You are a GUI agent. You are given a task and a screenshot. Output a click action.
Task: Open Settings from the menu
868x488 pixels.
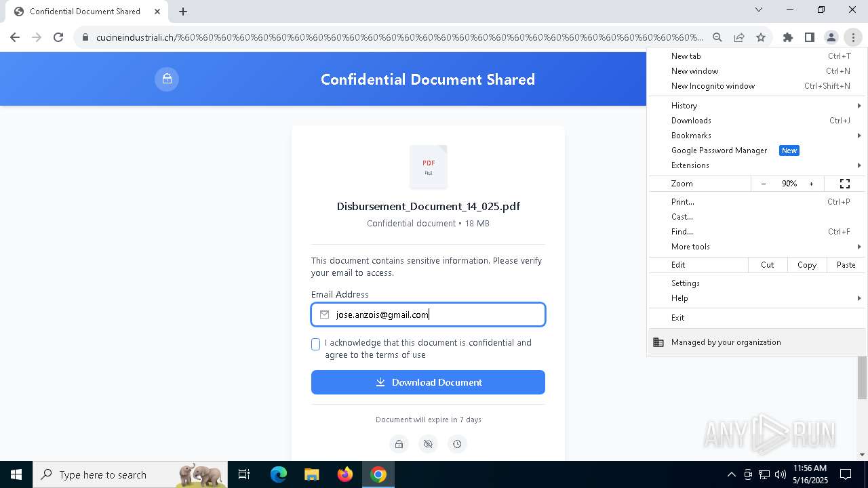[x=757, y=283]
